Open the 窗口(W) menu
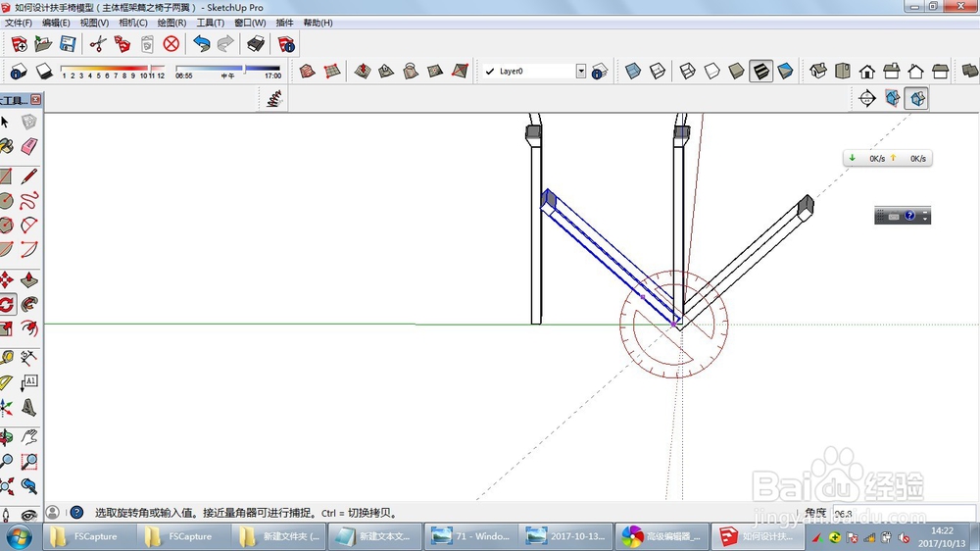Image resolution: width=980 pixels, height=551 pixels. [x=250, y=23]
